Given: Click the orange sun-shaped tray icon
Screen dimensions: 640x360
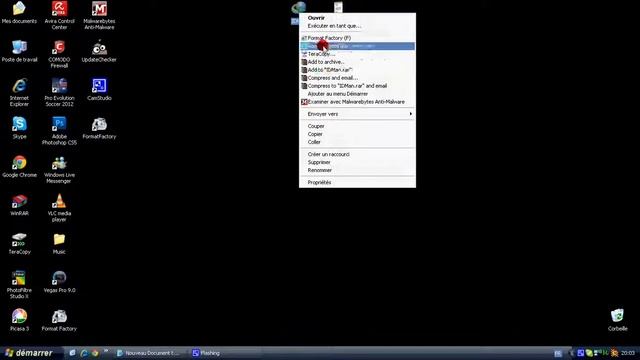Looking at the screenshot, I should tap(614, 353).
